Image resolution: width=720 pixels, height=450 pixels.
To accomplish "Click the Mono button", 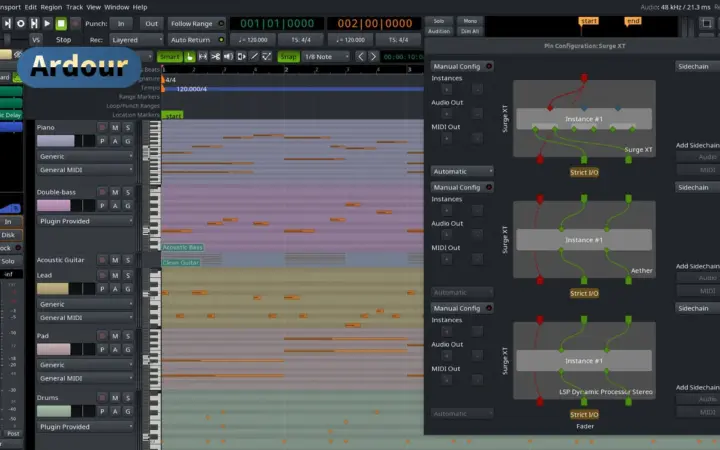I will pos(470,21).
